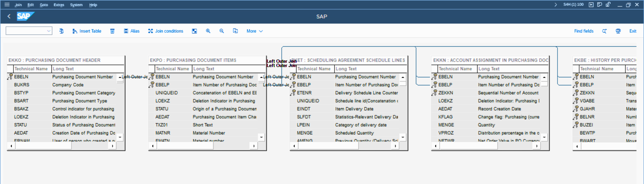Click the zoom in magnifier icon
Viewport: 644px width, 184px height.
click(x=208, y=31)
